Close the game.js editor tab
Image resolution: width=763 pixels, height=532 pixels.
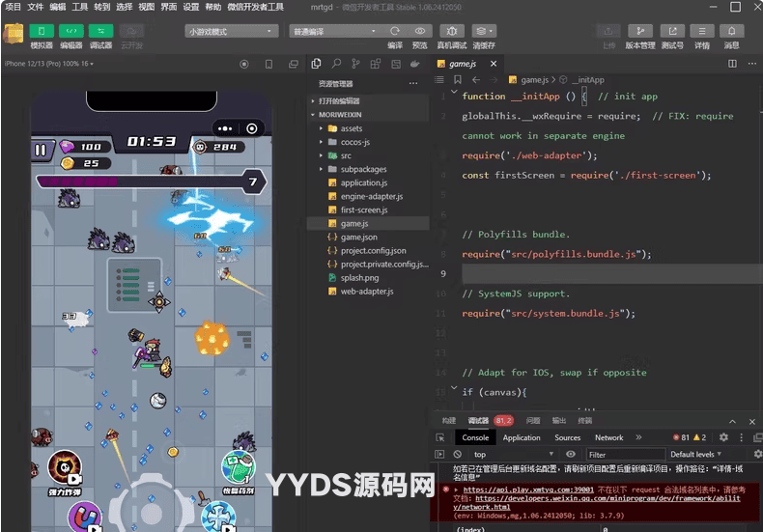pos(494,64)
